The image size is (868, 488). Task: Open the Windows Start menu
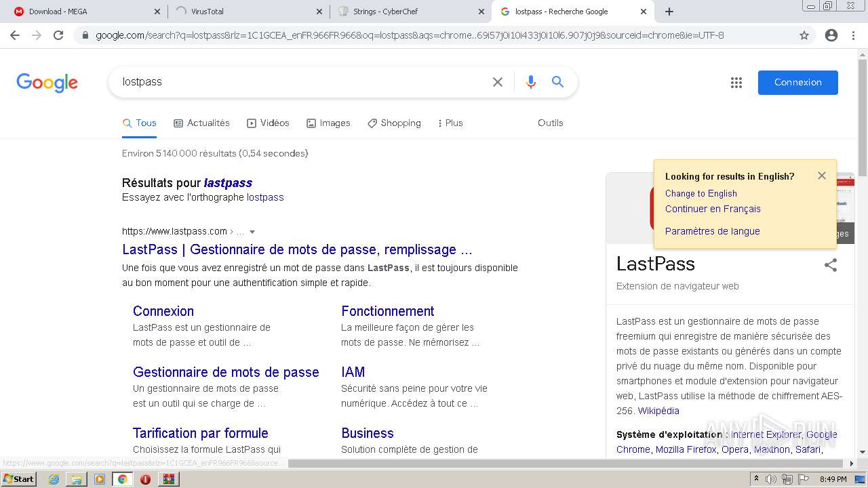tap(19, 479)
